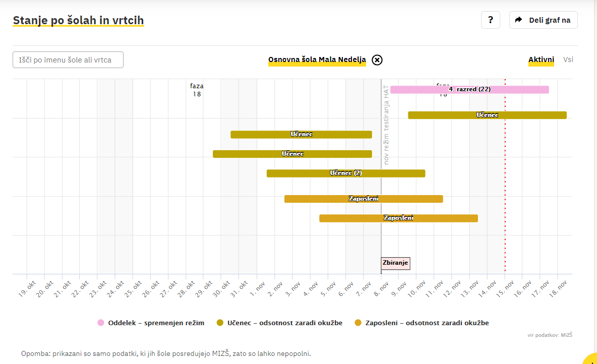Click the topmost Učenec bar ending 18. nov
The width and height of the screenshot is (597, 364).
(x=487, y=115)
